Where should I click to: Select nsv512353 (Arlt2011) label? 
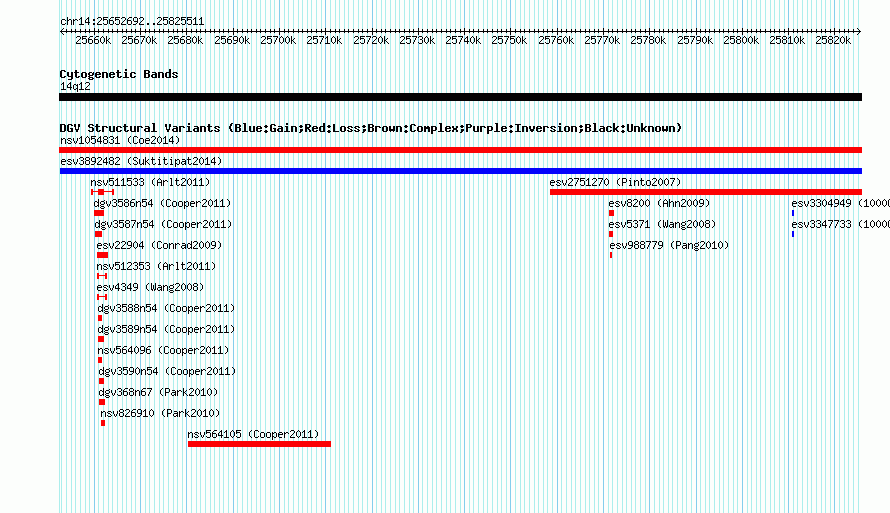click(x=156, y=266)
